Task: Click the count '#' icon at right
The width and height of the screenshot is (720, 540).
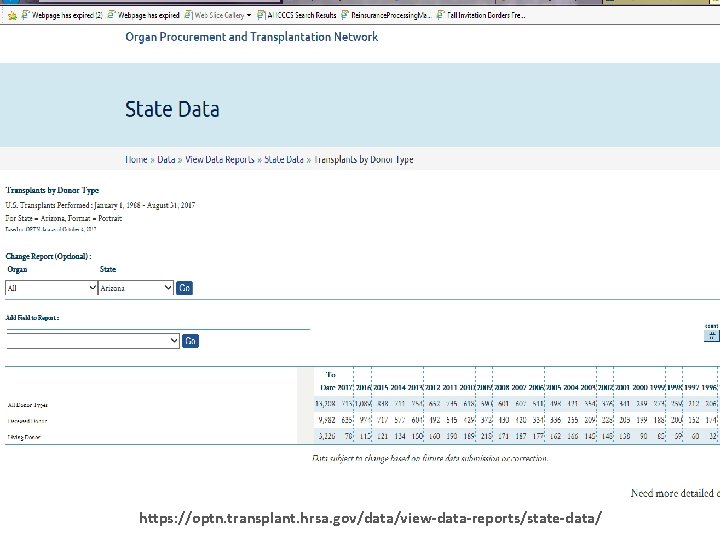Action: coord(711,336)
